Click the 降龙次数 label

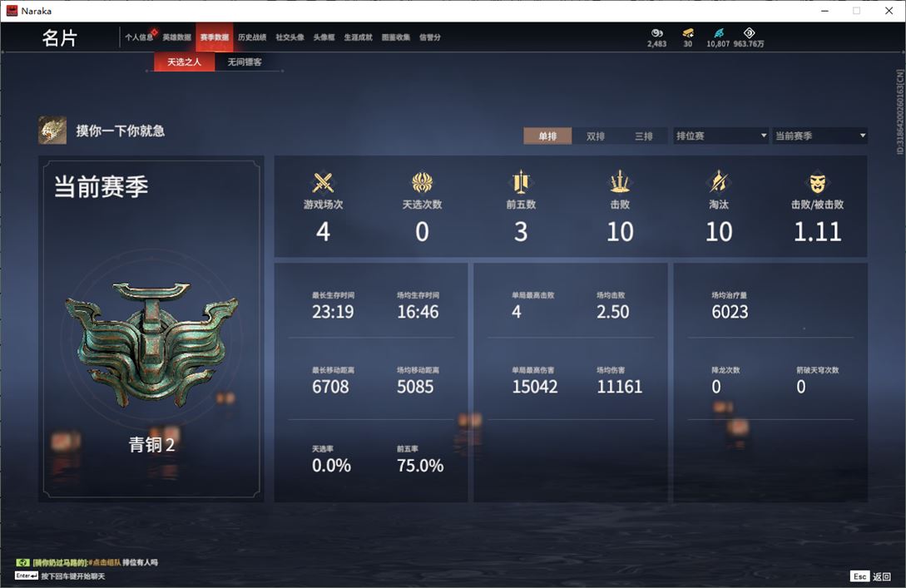pyautogui.click(x=725, y=370)
